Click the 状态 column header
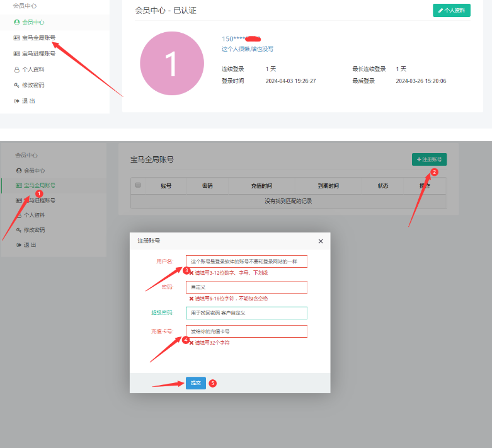The image size is (492, 448). [383, 186]
